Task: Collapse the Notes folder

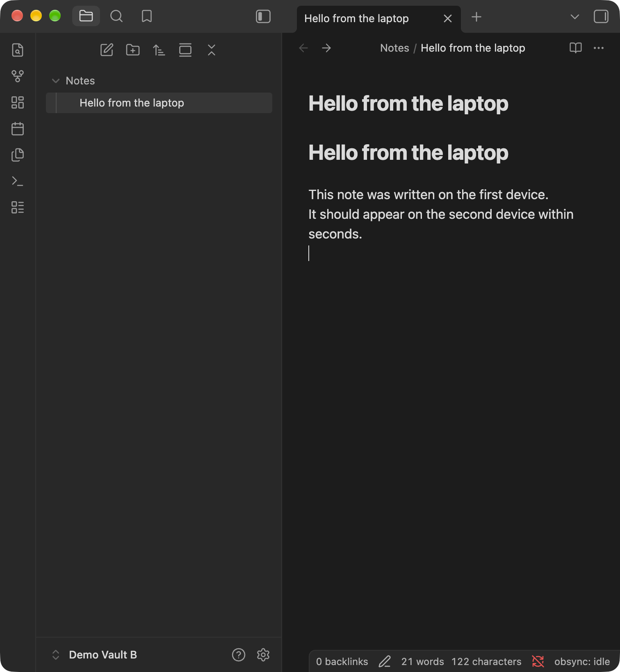Action: [56, 81]
